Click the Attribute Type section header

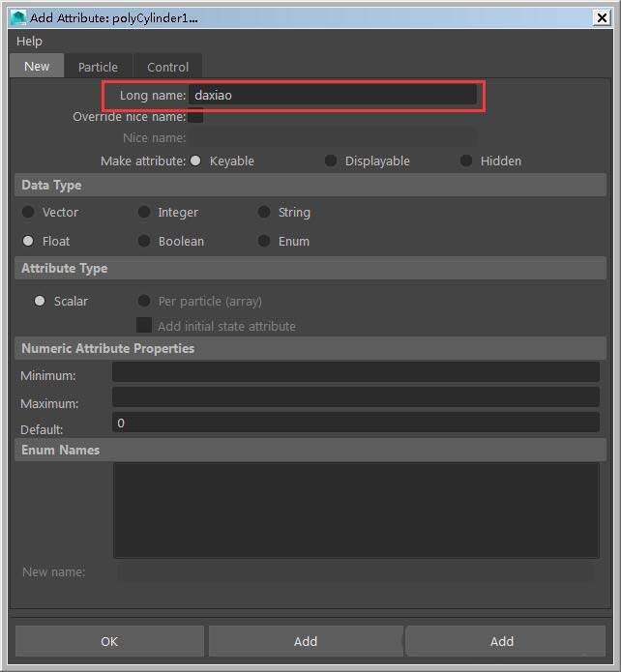310,268
